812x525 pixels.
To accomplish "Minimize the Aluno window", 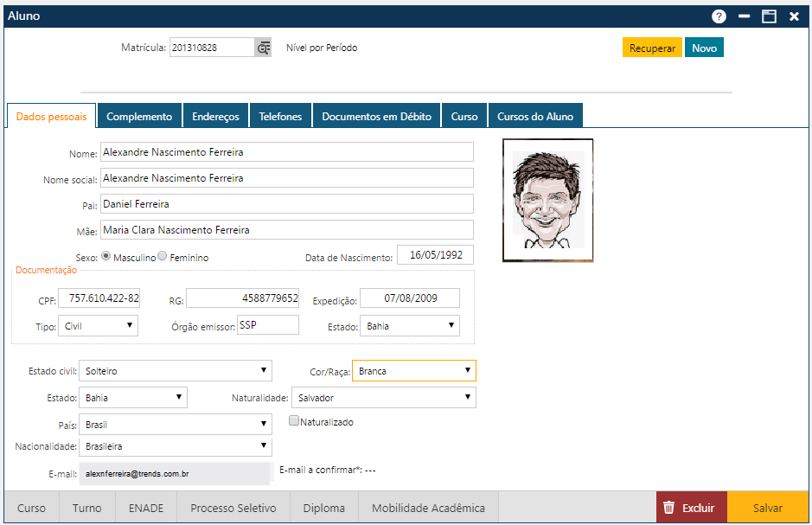I will pos(744,16).
